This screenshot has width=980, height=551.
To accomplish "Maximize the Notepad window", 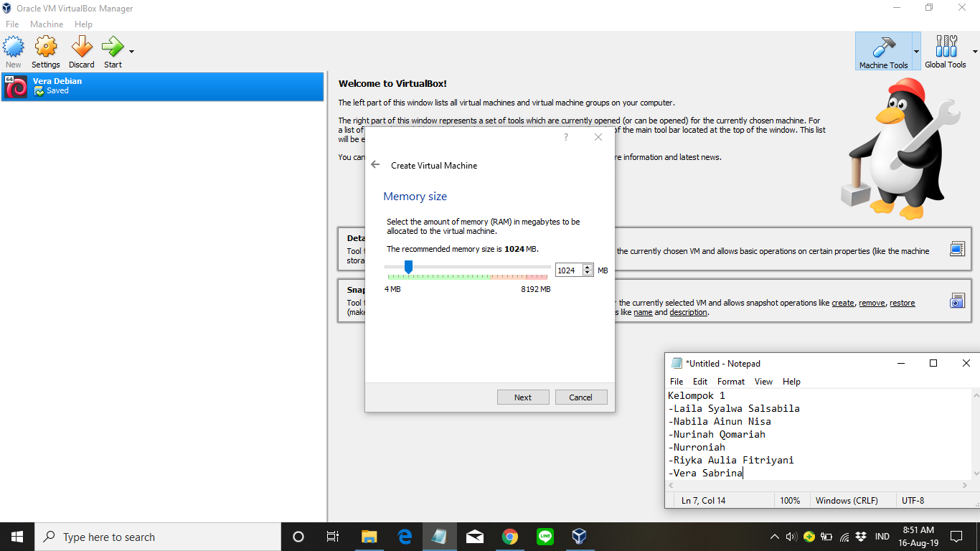I will pos(933,364).
